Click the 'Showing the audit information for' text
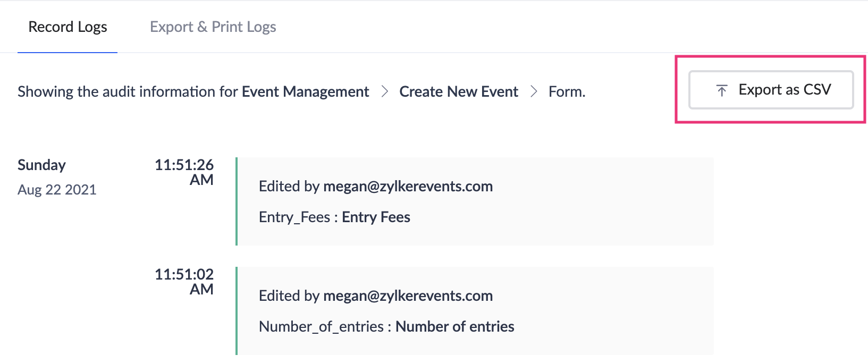This screenshot has height=363, width=868. pos(128,91)
